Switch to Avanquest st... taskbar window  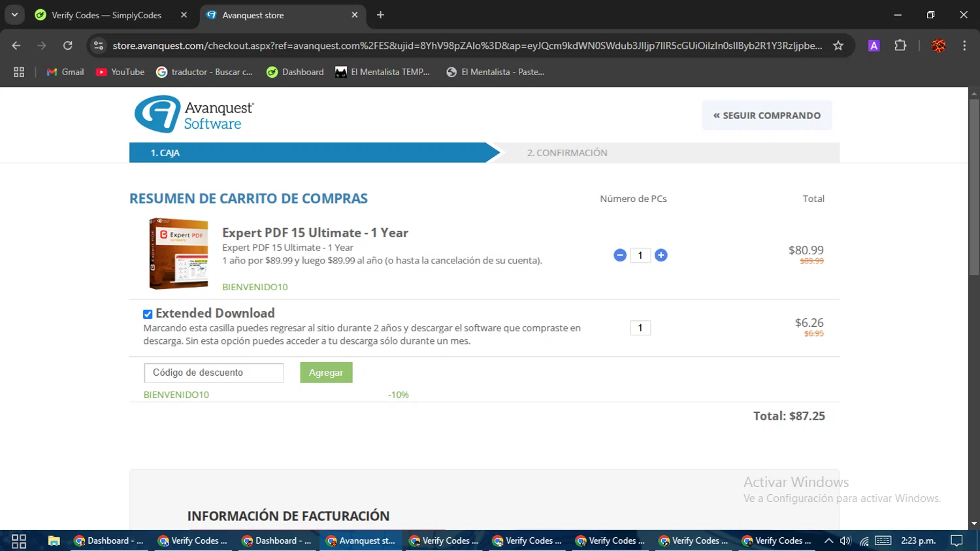[x=361, y=541]
